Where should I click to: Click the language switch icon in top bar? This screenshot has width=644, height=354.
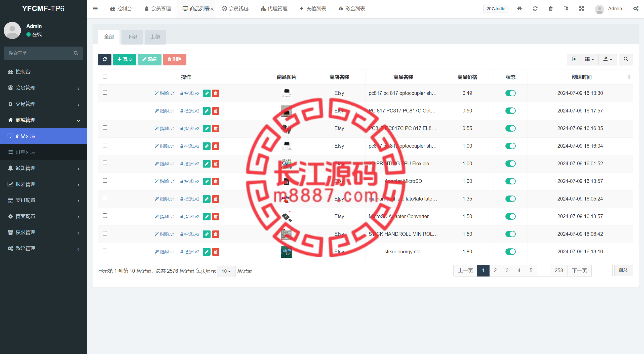click(566, 9)
